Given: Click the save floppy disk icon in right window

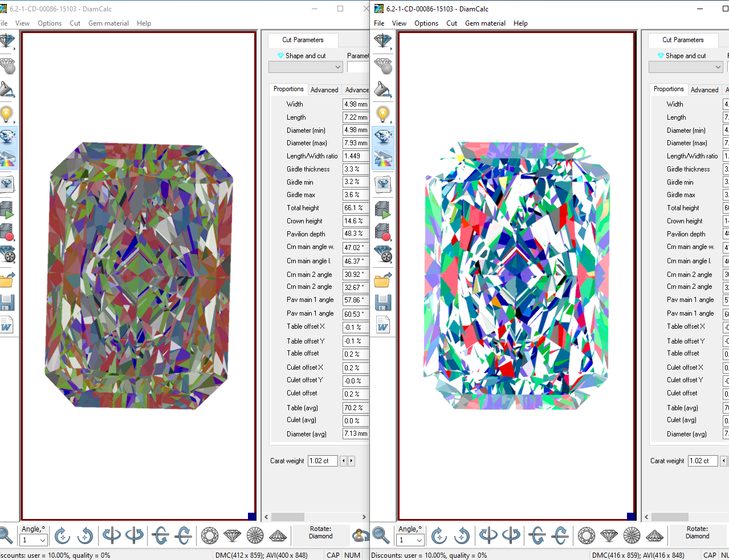Looking at the screenshot, I should coord(382,303).
